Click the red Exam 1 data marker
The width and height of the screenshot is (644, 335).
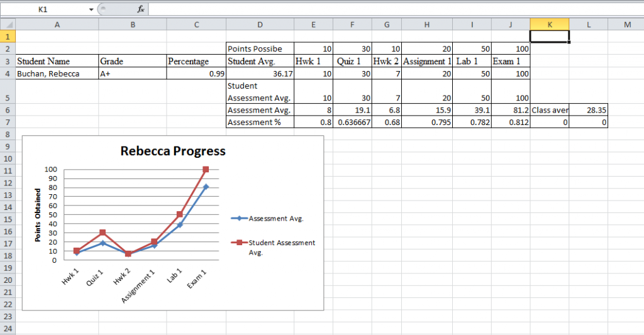click(206, 169)
